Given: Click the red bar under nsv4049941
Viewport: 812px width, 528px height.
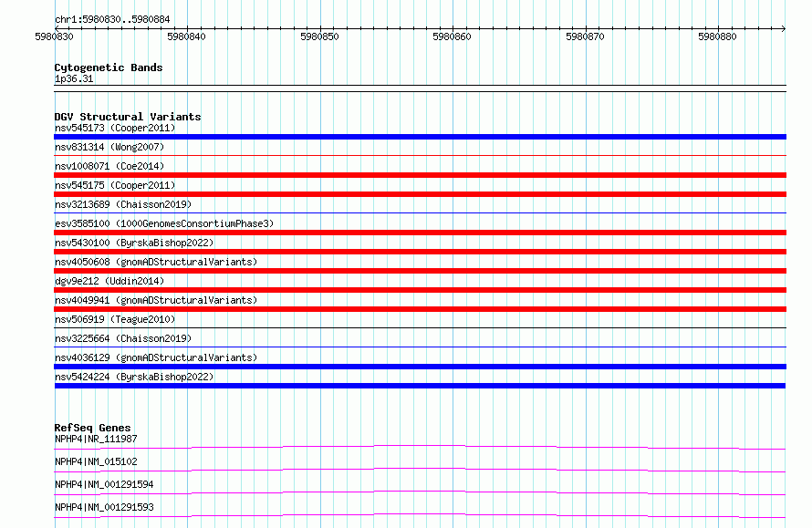Looking at the screenshot, I should tap(420, 309).
